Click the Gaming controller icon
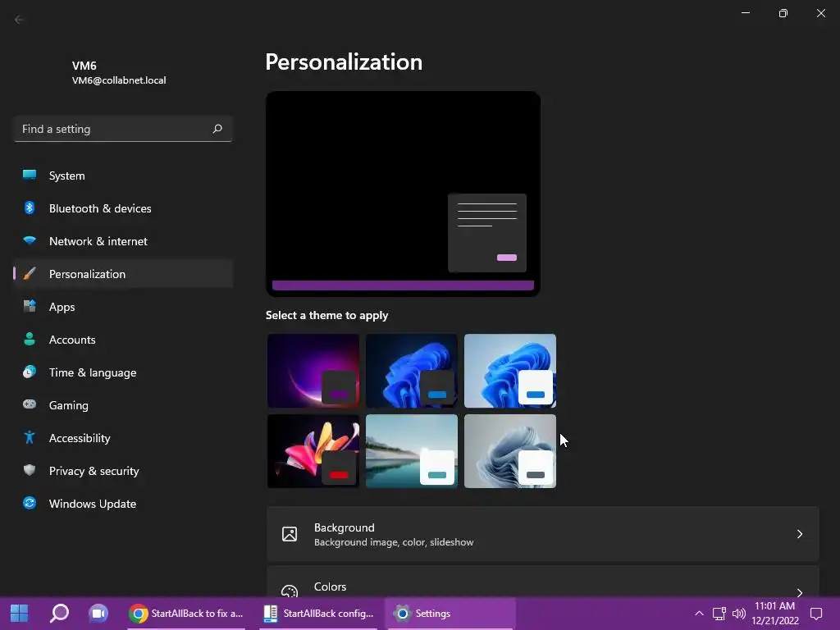Screen dimensions: 840x630 click(30, 404)
